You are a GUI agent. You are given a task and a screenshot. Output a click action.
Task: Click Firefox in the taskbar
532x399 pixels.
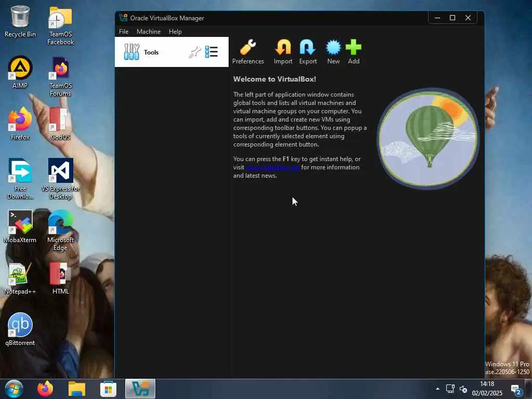(x=45, y=389)
